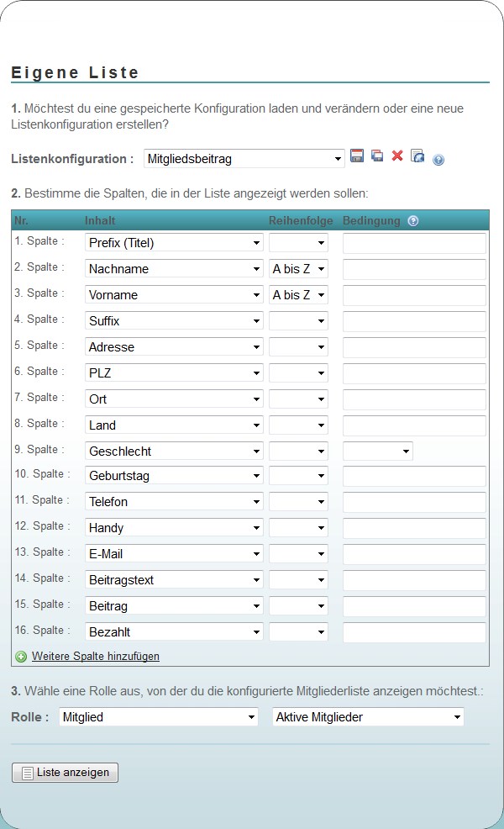Click the save configuration floppy disk icon

click(357, 156)
